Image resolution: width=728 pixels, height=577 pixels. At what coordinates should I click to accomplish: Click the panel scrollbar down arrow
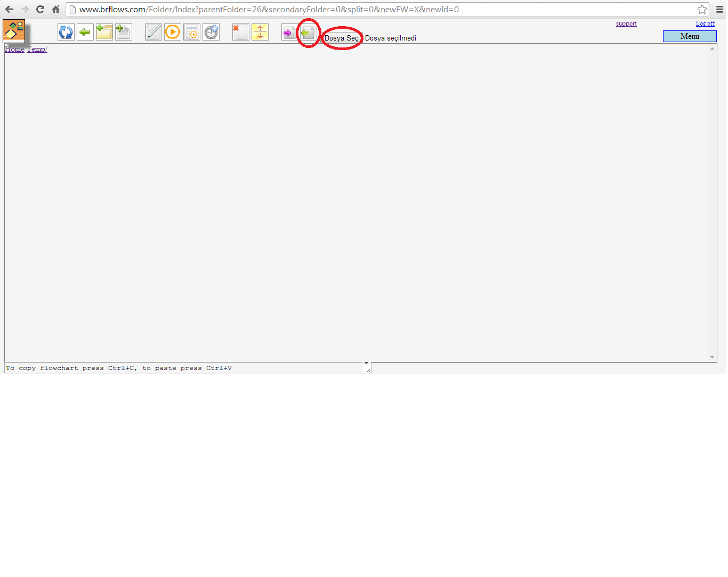tap(712, 357)
